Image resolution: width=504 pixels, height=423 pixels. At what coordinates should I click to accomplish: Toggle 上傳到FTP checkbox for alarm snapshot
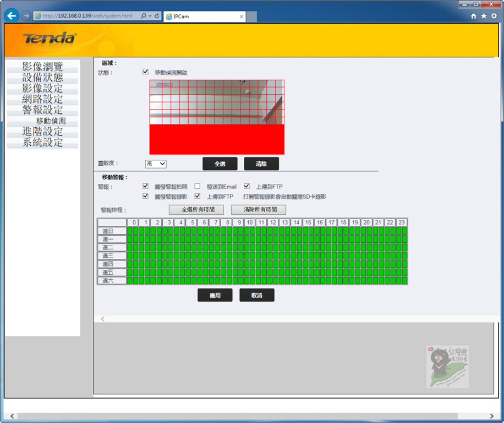click(x=247, y=186)
